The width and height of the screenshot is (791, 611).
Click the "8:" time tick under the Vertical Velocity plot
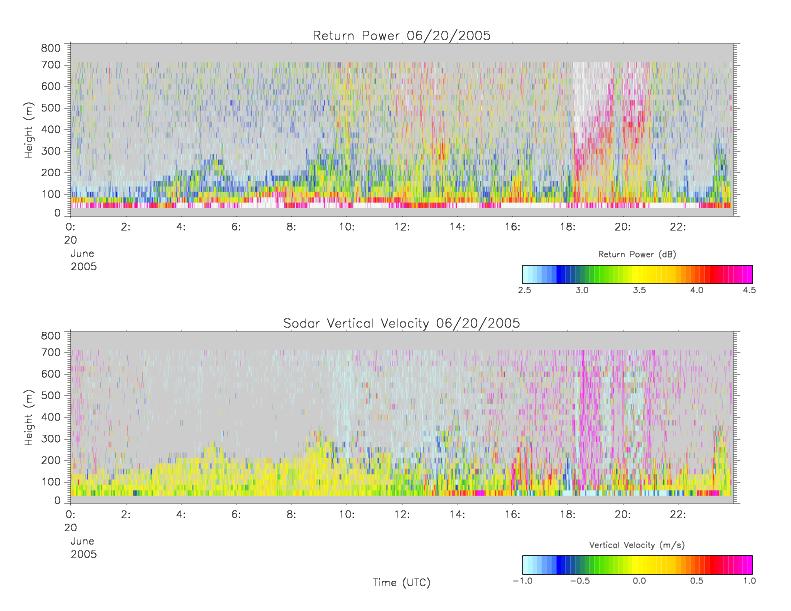coord(292,514)
